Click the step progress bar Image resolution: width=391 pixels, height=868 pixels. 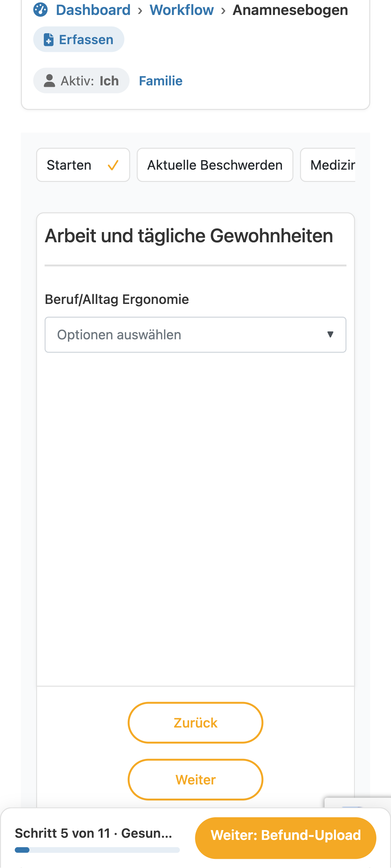(x=97, y=850)
